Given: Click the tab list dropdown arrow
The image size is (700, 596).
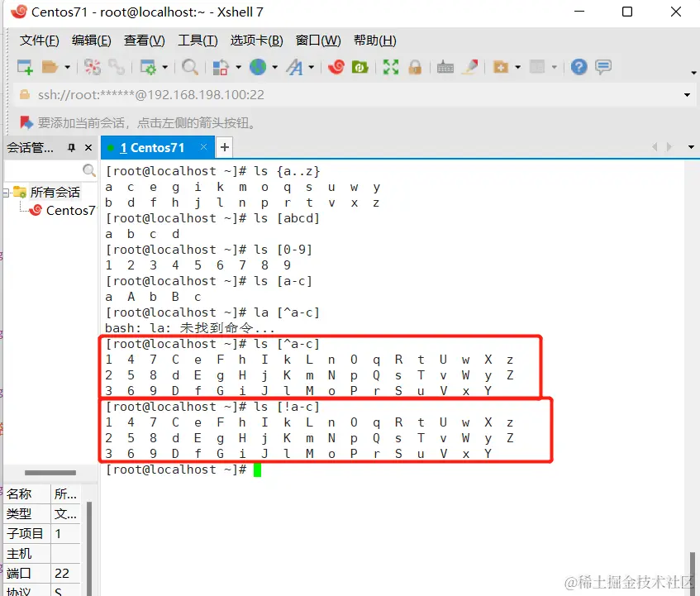Looking at the screenshot, I should click(x=691, y=147).
